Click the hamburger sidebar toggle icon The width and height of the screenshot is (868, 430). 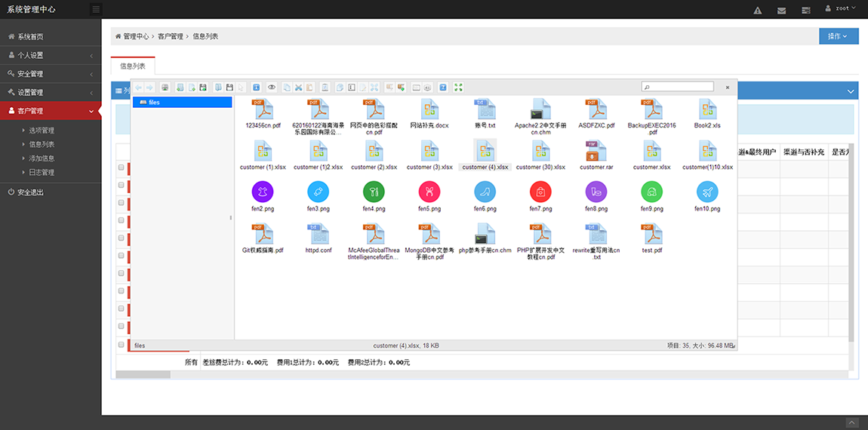(95, 9)
